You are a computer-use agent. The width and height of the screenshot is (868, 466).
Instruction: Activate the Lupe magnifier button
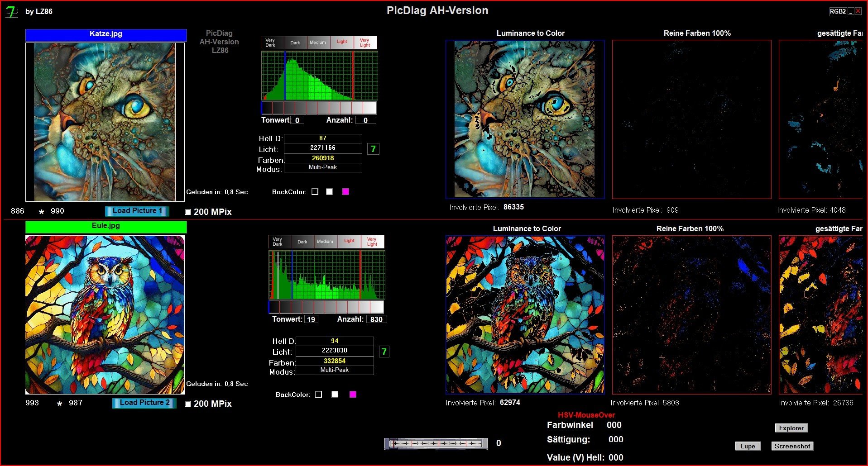click(748, 446)
